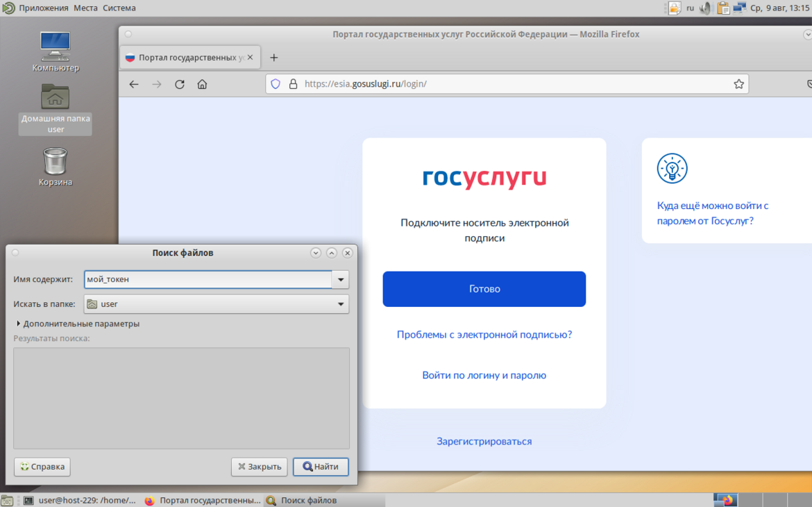The image size is (812, 507).
Task: Reload the Gosuslugi login page
Action: point(179,84)
